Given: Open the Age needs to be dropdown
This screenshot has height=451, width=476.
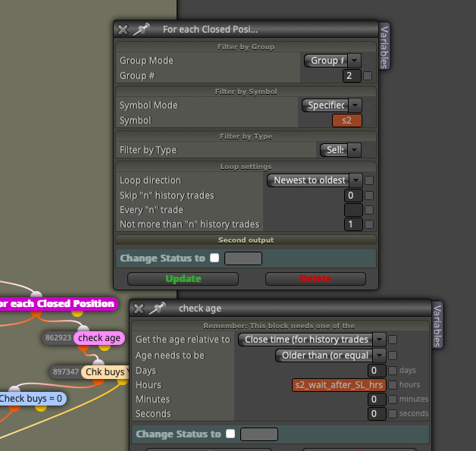Looking at the screenshot, I should [x=330, y=355].
